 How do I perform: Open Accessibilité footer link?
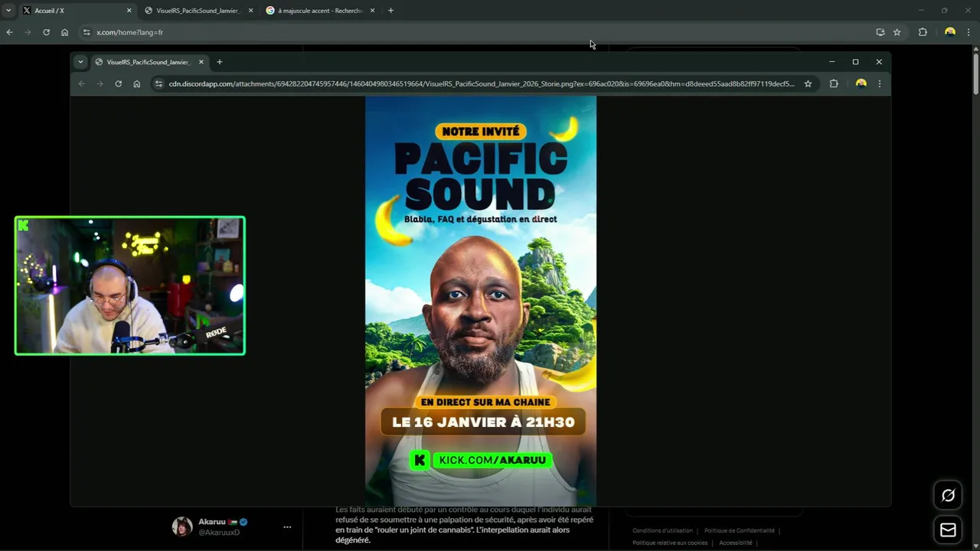click(736, 543)
